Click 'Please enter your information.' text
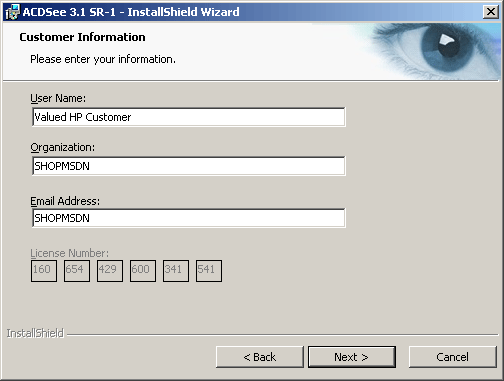 click(103, 59)
